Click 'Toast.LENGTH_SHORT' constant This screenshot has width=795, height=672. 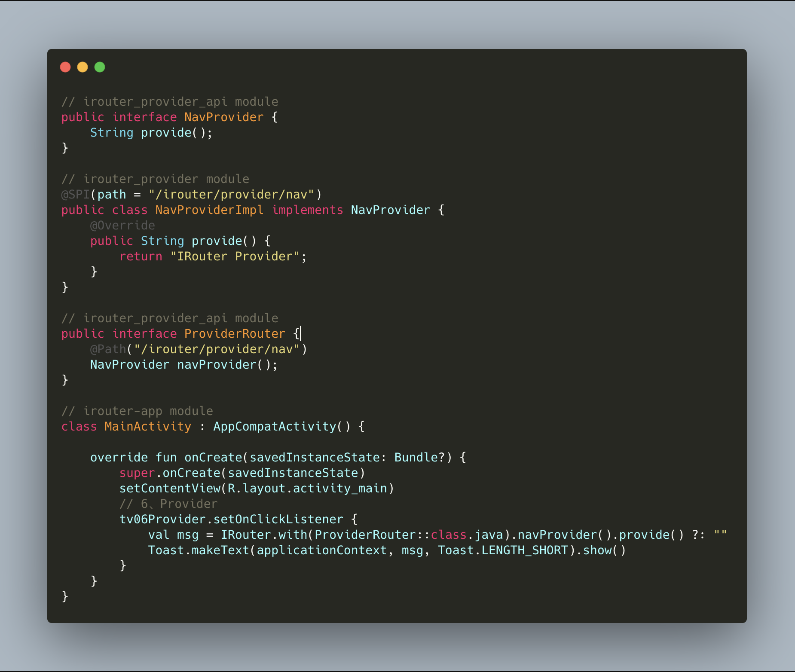point(503,550)
